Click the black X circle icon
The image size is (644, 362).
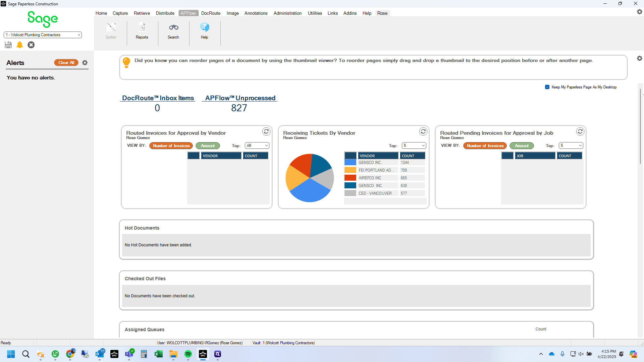[31, 45]
